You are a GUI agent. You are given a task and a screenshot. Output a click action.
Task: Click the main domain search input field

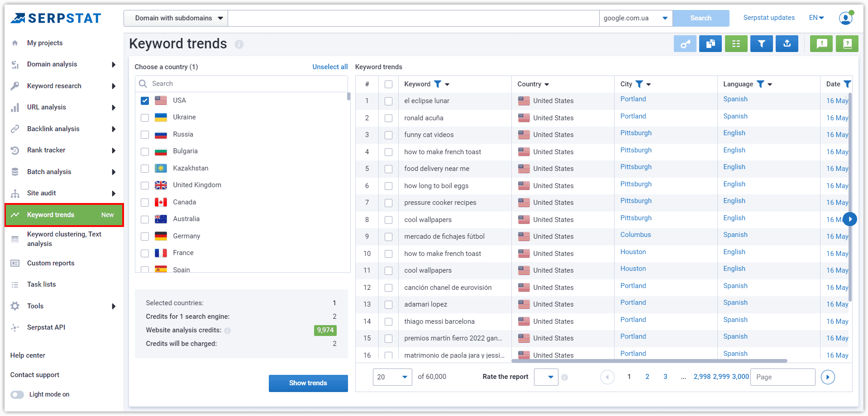(414, 18)
